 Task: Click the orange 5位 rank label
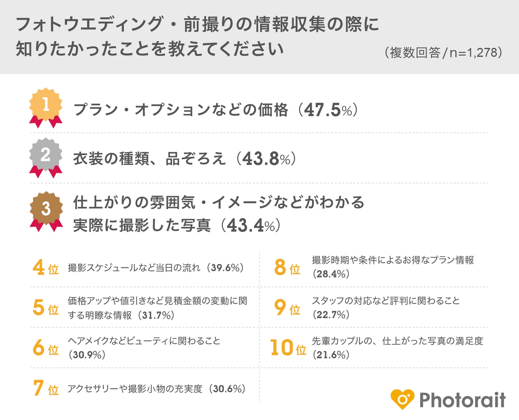[45, 308]
